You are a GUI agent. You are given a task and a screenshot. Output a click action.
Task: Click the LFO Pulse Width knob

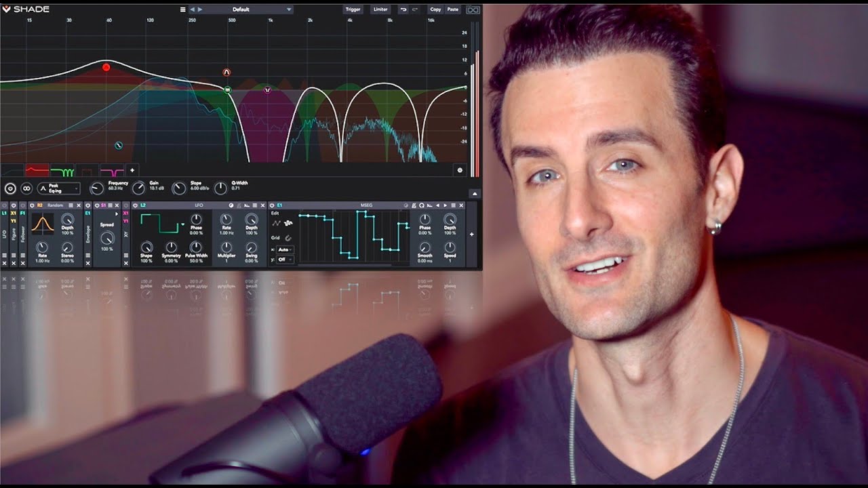(196, 247)
